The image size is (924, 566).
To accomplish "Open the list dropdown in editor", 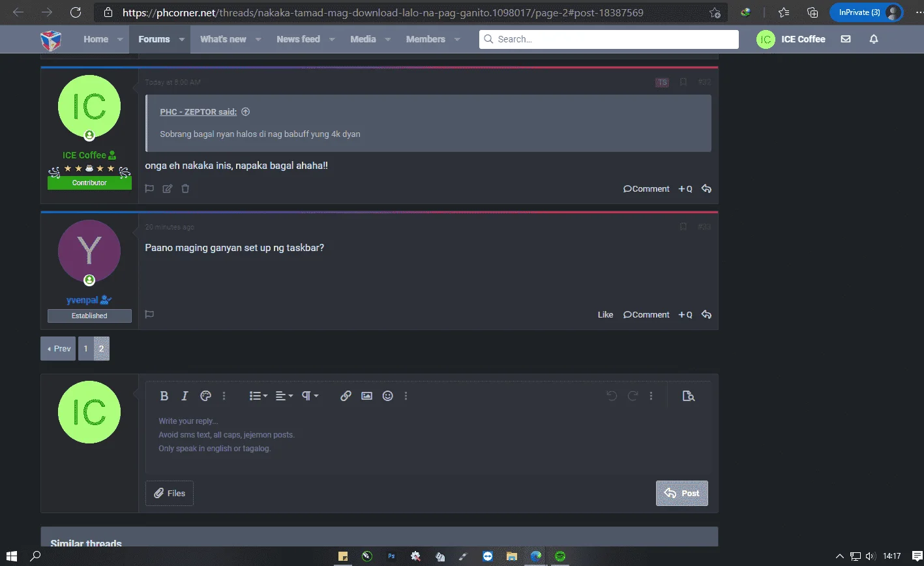I will [x=258, y=396].
